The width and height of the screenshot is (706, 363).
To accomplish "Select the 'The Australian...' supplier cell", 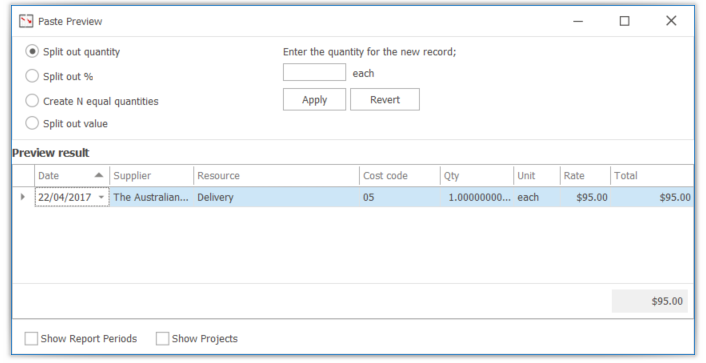I will [x=152, y=197].
